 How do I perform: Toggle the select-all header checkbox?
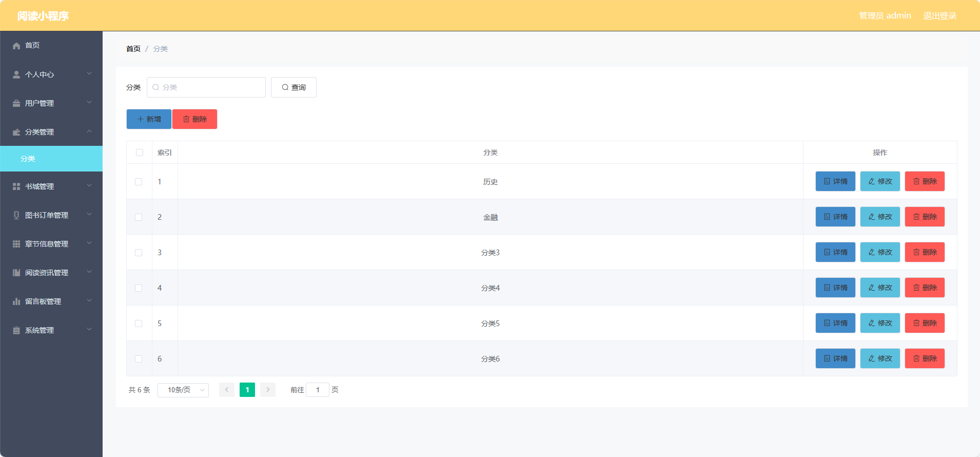click(x=140, y=153)
